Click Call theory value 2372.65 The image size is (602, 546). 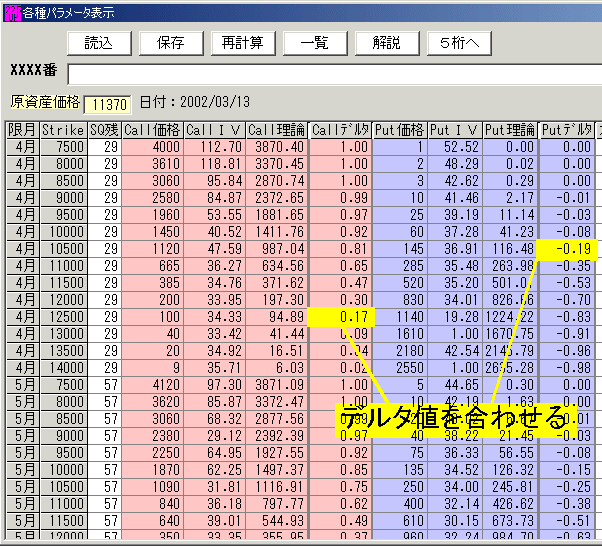pyautogui.click(x=276, y=198)
